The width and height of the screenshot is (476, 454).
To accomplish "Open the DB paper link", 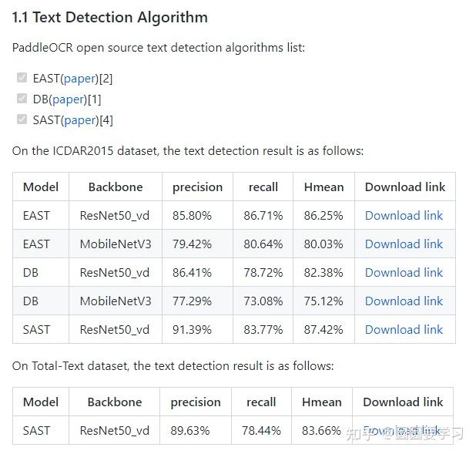I will (x=69, y=99).
